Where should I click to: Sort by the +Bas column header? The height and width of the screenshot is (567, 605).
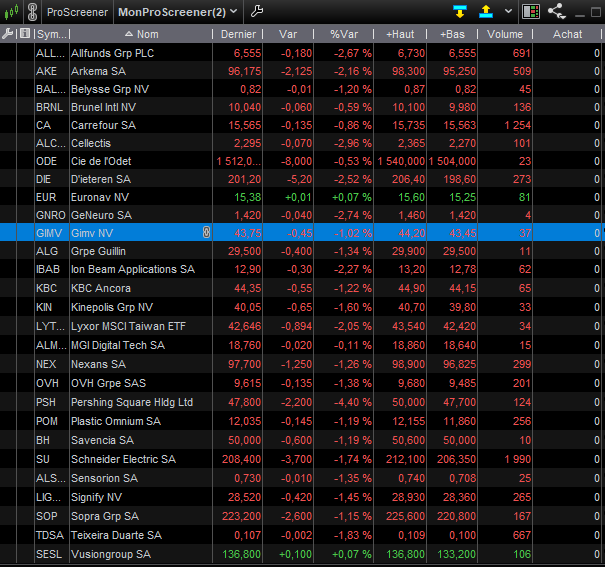[452, 34]
